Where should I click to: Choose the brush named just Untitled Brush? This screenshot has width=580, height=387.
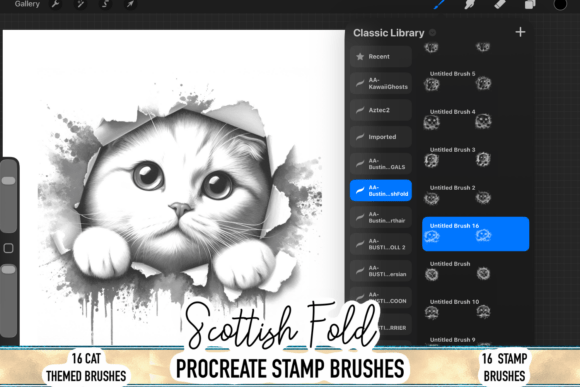click(x=475, y=271)
